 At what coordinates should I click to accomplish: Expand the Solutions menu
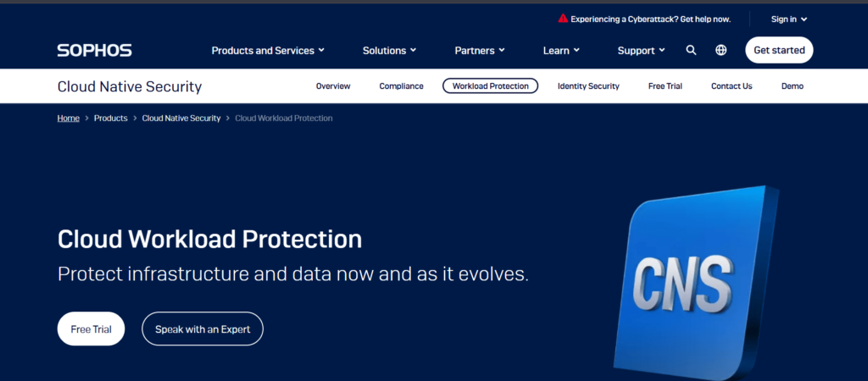[389, 50]
